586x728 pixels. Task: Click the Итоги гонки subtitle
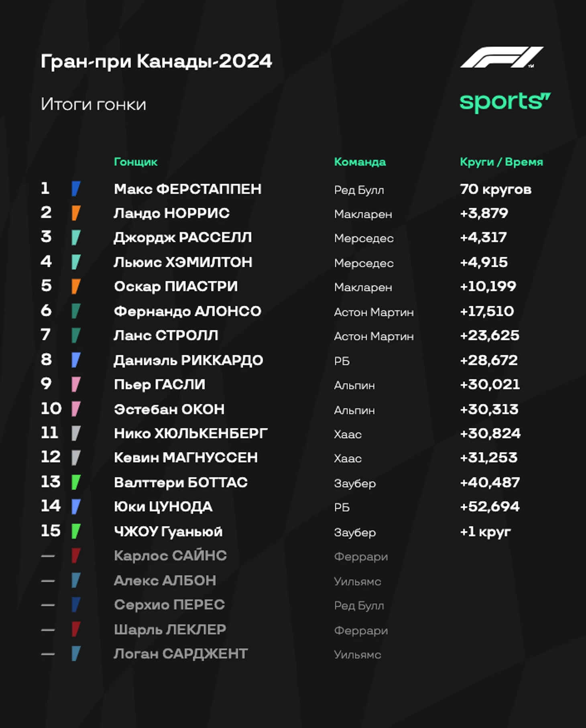[x=94, y=104]
